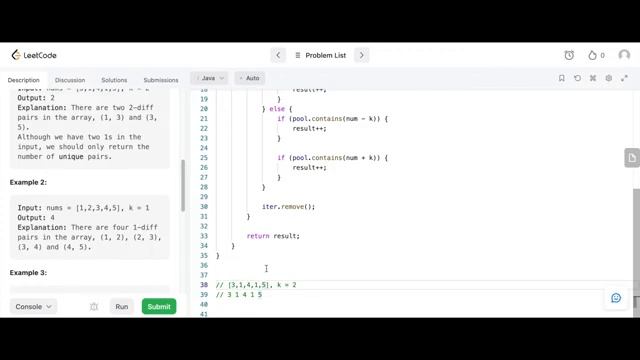The image size is (640, 360).
Task: Click the comment '// 3 1 4 1 5'
Action: point(239,295)
